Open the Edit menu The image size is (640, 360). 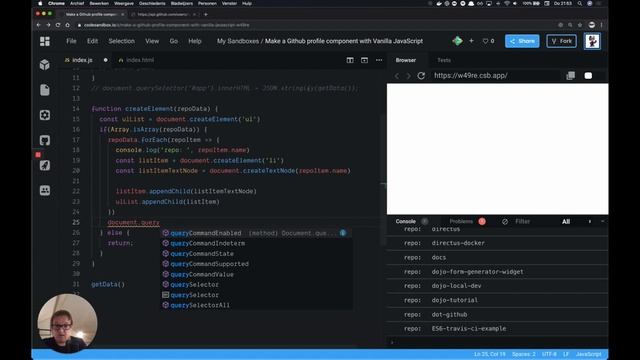pos(92,41)
